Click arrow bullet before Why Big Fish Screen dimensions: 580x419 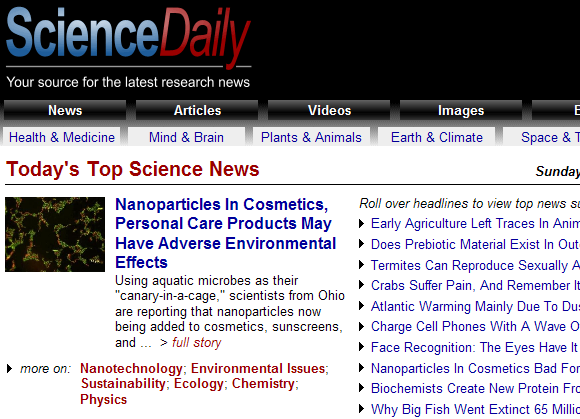[x=362, y=409]
